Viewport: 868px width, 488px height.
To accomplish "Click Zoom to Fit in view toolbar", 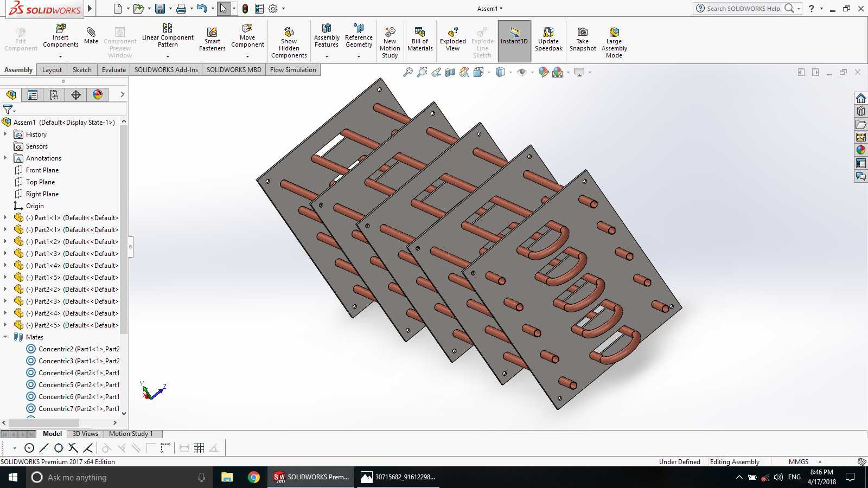I will 408,72.
